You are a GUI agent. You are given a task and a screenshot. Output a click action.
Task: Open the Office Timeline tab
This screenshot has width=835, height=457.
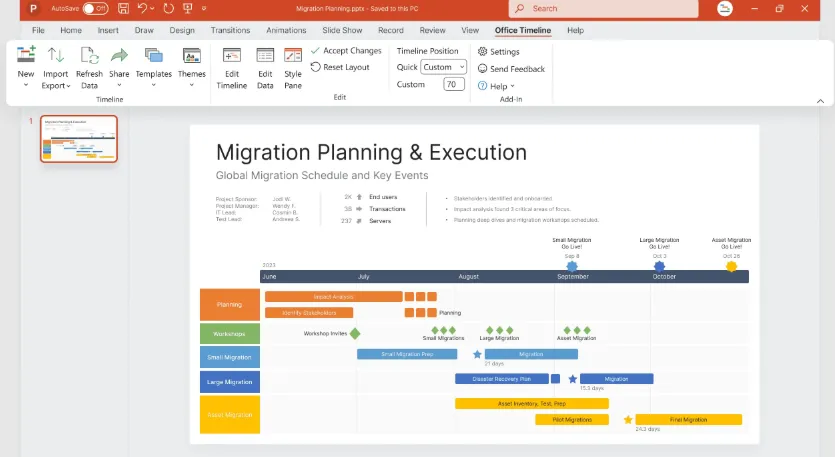click(x=523, y=30)
